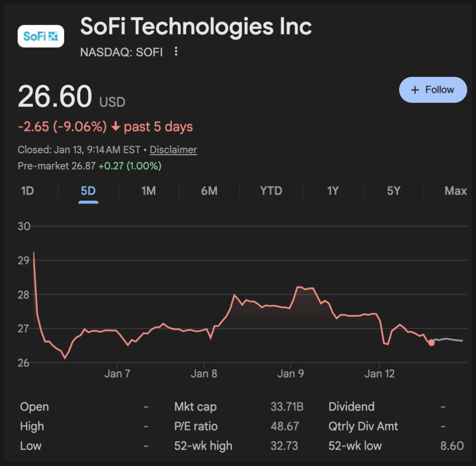Click the gray pre-market line segment

448,339
